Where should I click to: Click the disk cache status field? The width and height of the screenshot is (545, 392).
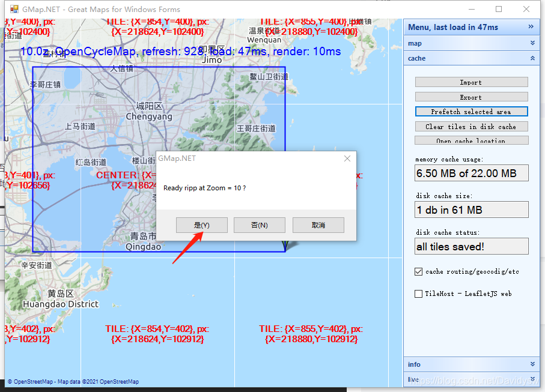(471, 246)
